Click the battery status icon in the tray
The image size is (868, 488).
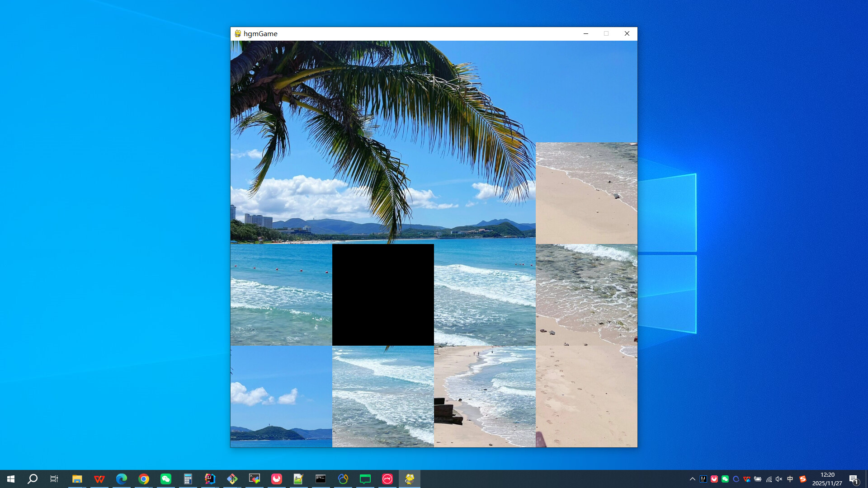point(758,479)
